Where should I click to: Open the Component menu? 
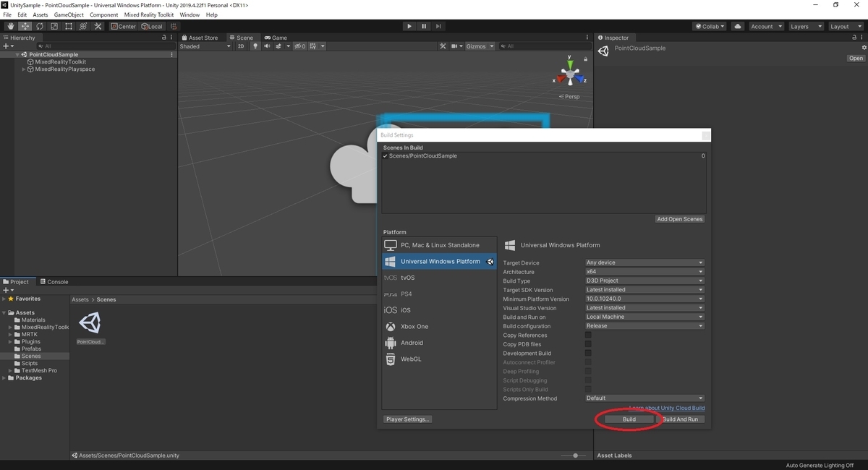[103, 14]
